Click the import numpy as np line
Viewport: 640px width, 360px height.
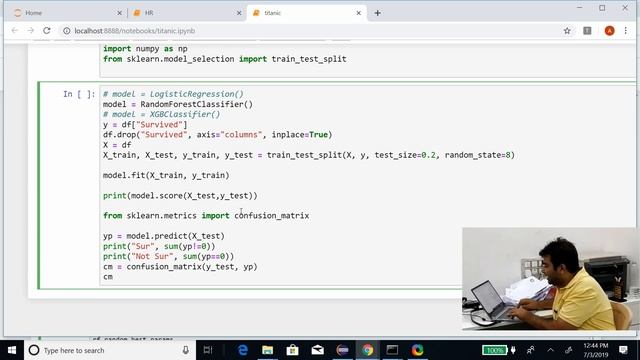145,49
